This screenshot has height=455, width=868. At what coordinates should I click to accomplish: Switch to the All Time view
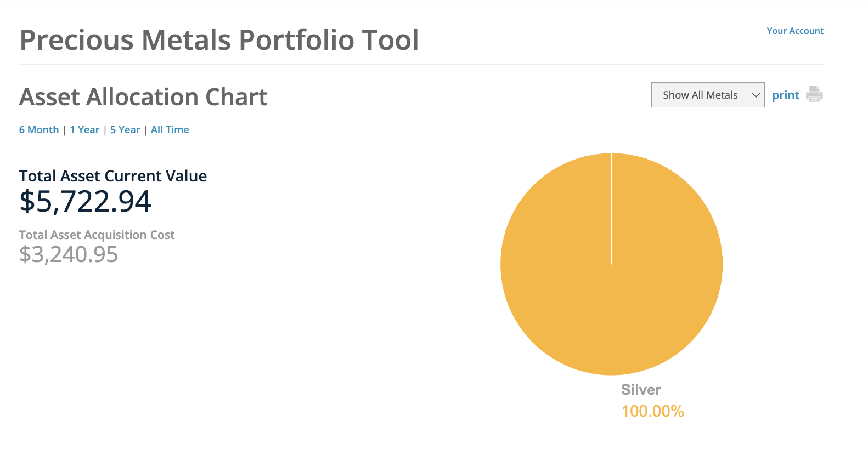(170, 129)
